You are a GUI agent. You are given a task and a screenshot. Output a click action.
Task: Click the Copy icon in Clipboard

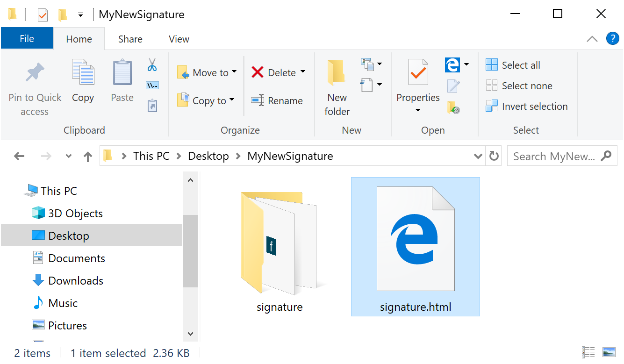click(83, 72)
